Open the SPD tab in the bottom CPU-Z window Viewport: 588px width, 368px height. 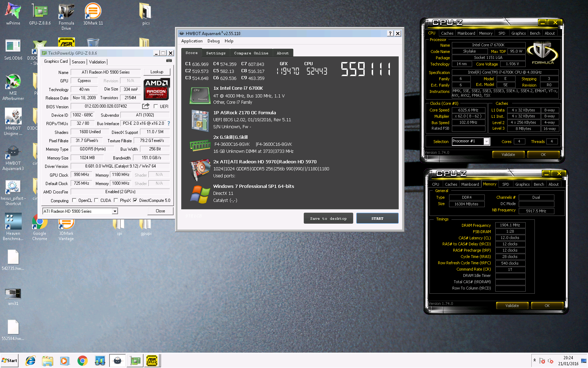[x=506, y=184]
